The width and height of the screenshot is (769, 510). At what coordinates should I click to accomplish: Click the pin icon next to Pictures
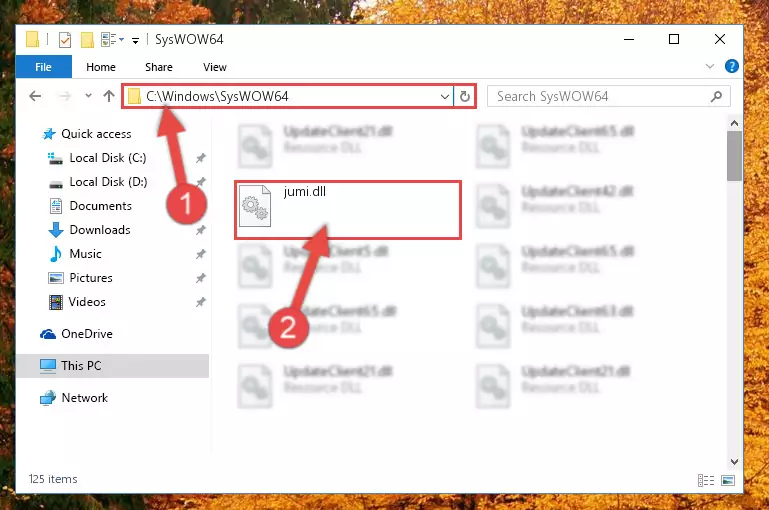coord(201,278)
